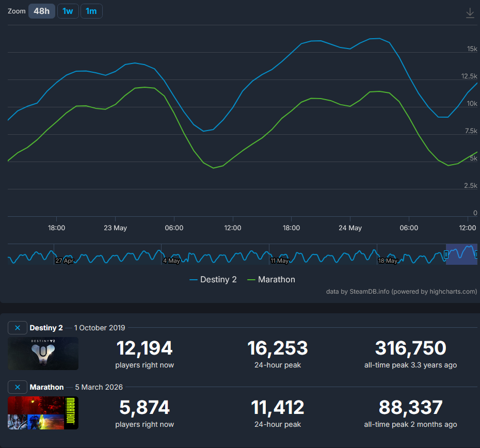Click Destiny 2's 316,750 all-time peak
Viewport: 480px width, 448px height.
(x=410, y=348)
